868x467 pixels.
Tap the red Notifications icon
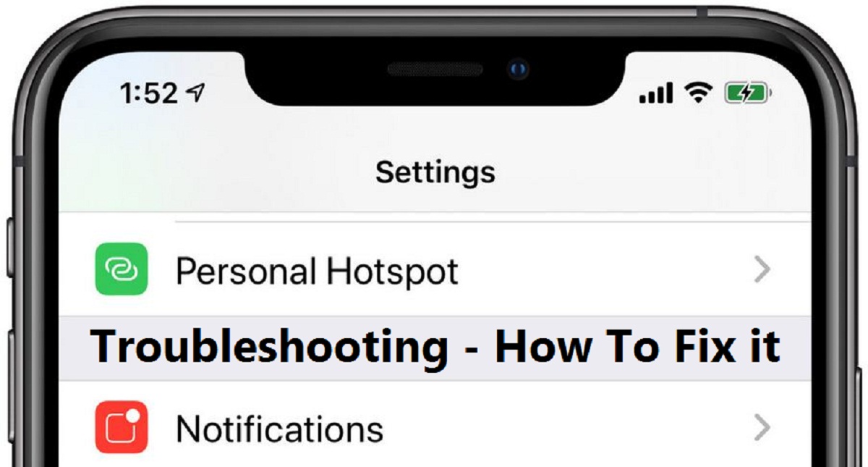(x=122, y=428)
